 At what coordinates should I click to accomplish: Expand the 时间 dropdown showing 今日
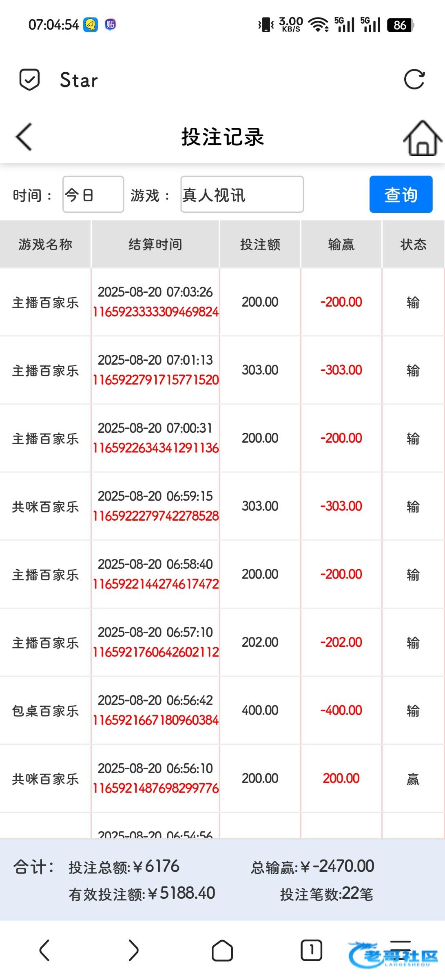tap(93, 195)
